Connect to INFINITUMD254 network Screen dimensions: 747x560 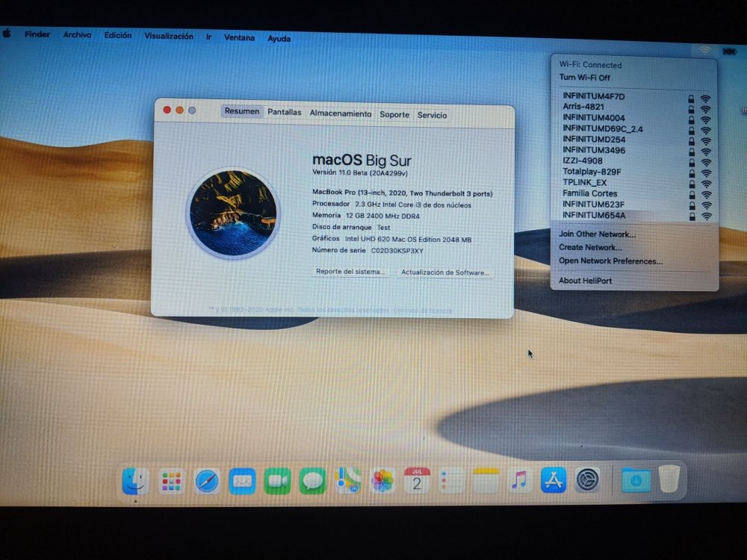tap(634, 140)
